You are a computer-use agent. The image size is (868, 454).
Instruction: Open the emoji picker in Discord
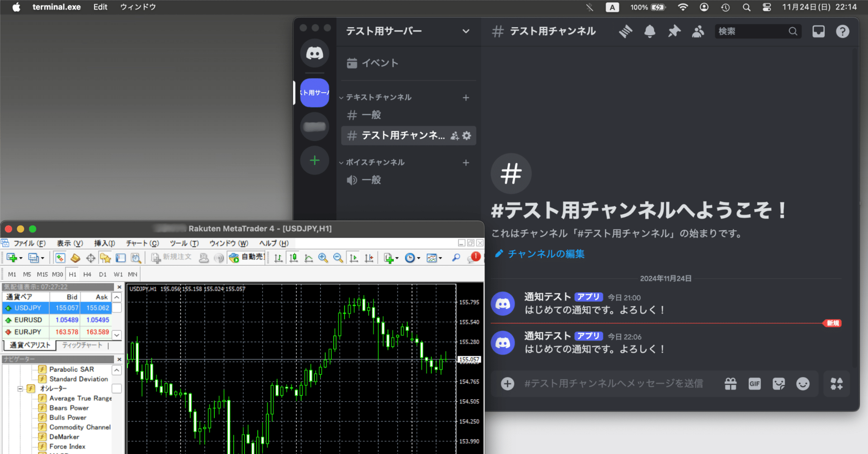pyautogui.click(x=803, y=383)
